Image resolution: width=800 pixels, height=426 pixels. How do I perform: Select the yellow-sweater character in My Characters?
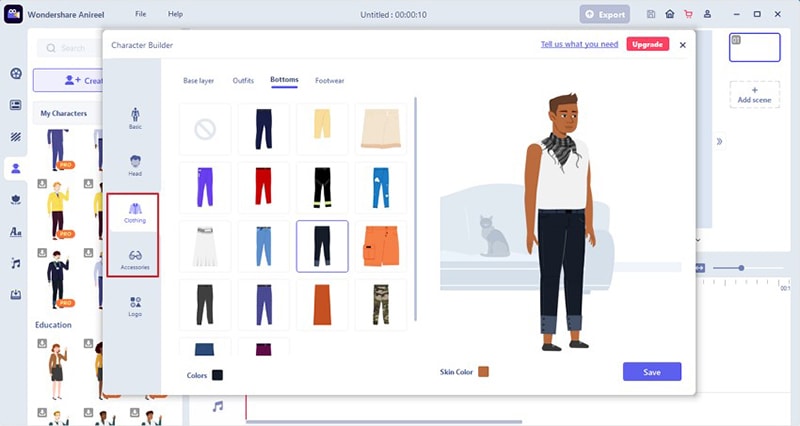tap(58, 210)
